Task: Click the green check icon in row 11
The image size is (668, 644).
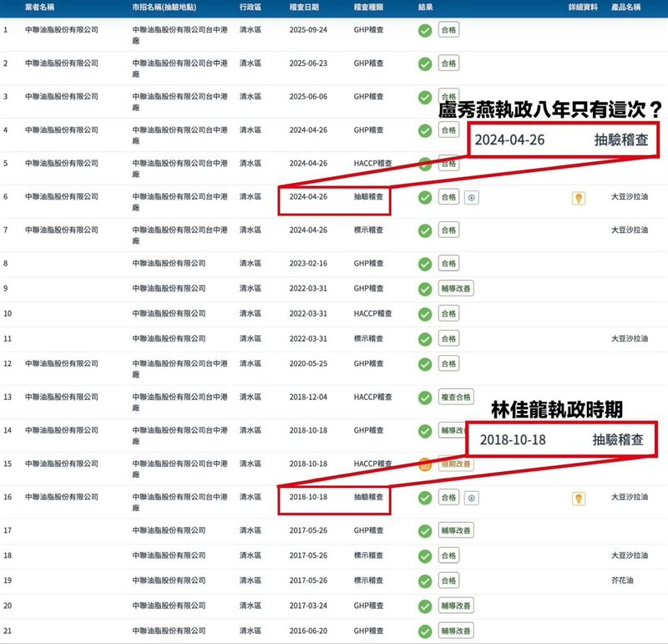Action: (425, 339)
